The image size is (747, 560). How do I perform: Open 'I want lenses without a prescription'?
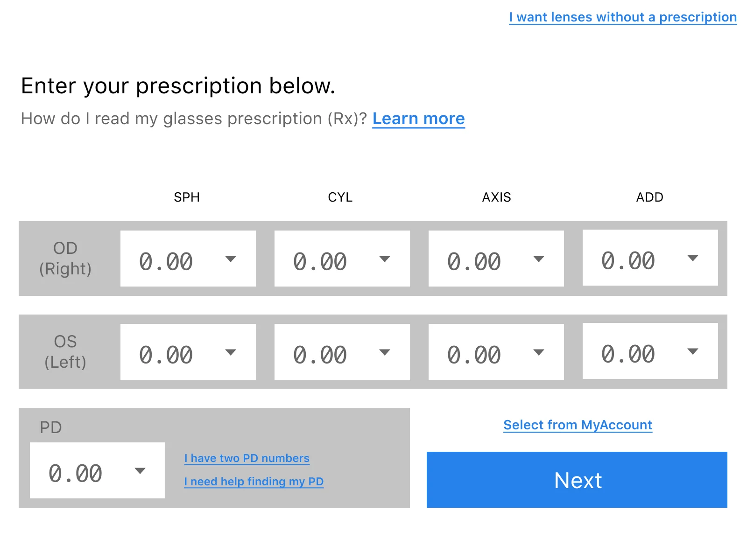click(622, 17)
